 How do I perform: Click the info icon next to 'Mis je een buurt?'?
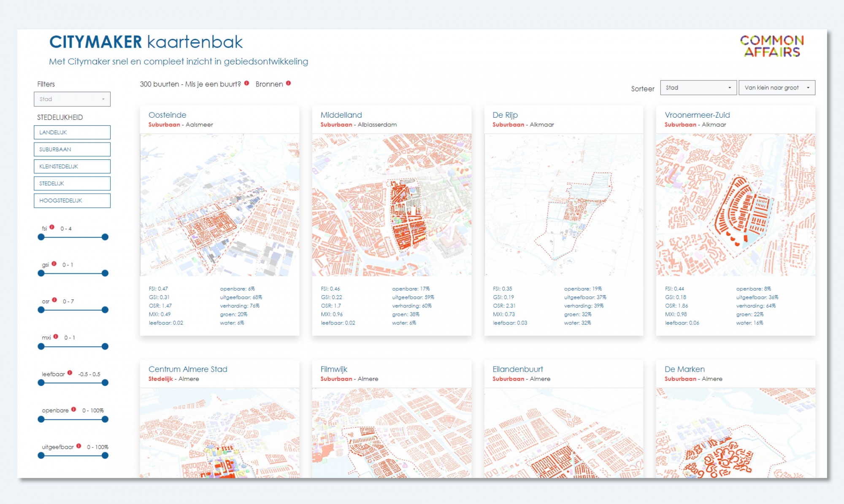pyautogui.click(x=246, y=83)
